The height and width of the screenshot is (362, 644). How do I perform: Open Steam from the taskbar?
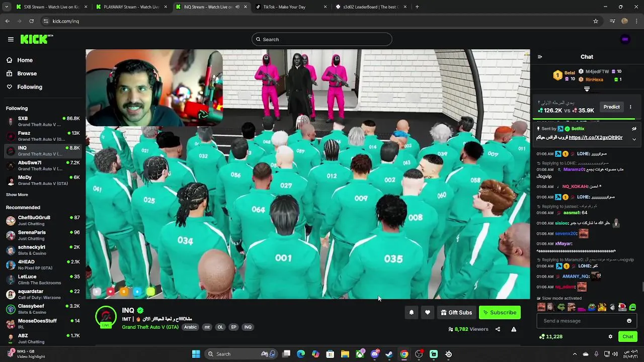389,354
